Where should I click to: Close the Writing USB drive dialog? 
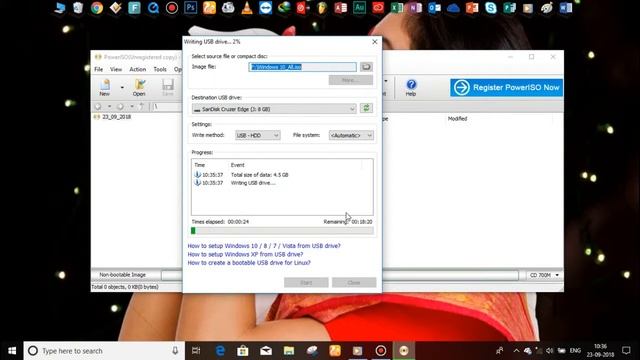(375, 42)
